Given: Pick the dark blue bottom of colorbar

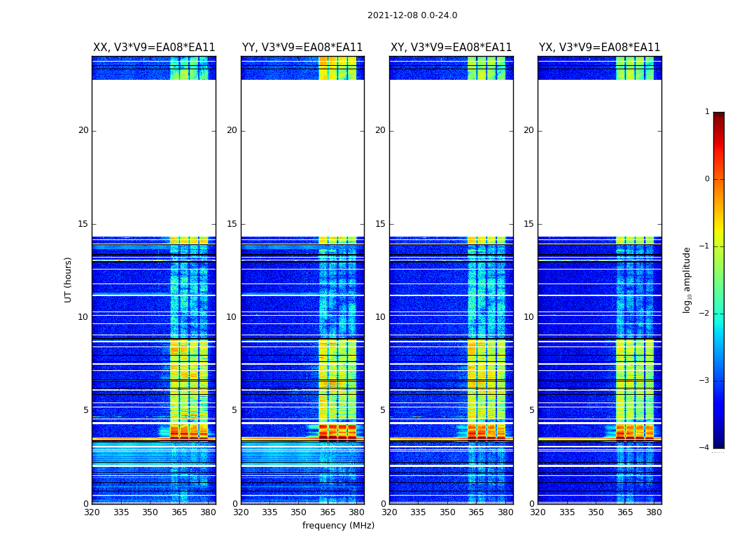Looking at the screenshot, I should point(718,441).
